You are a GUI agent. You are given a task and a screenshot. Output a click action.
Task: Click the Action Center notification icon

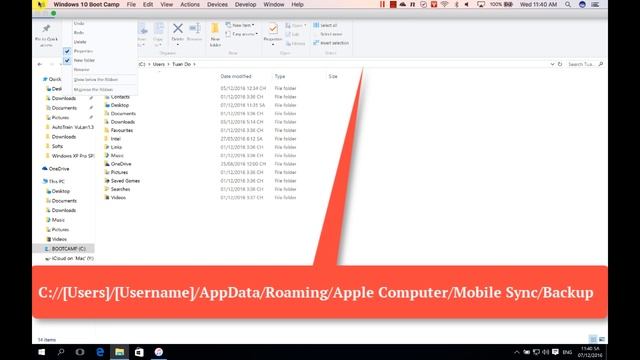[555, 352]
